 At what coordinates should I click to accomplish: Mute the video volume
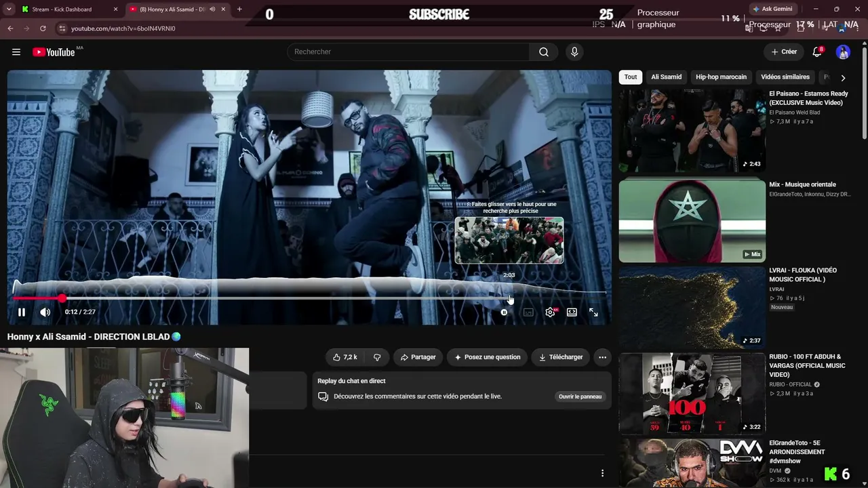45,312
